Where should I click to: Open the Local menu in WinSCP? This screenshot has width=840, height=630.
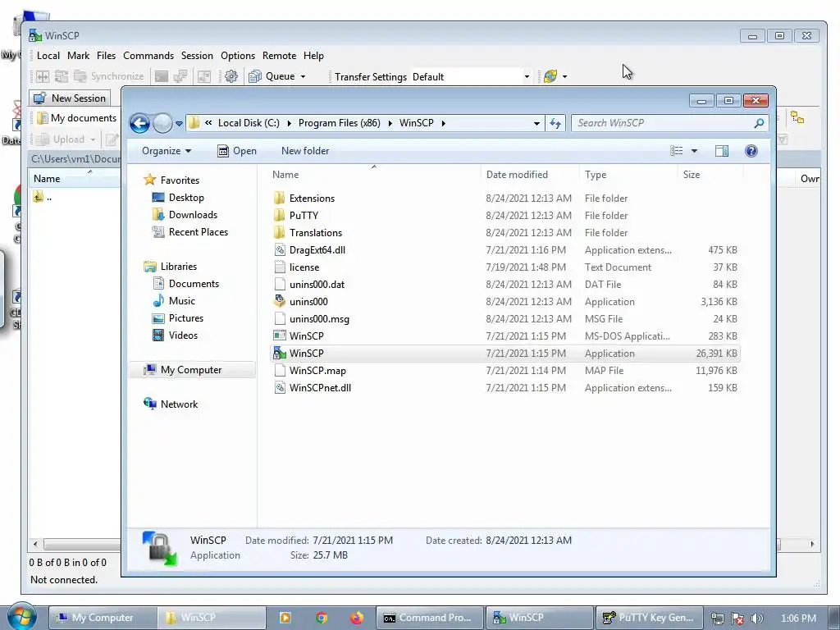[x=48, y=56]
